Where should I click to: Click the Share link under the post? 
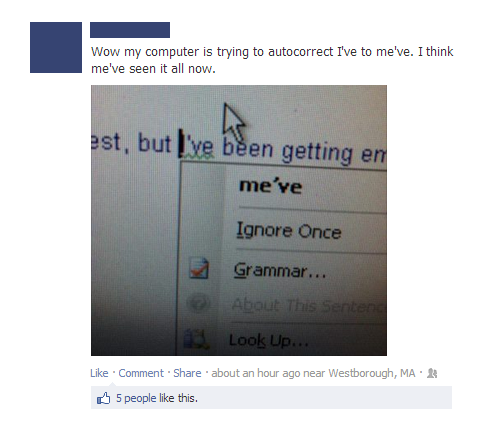[x=187, y=373]
